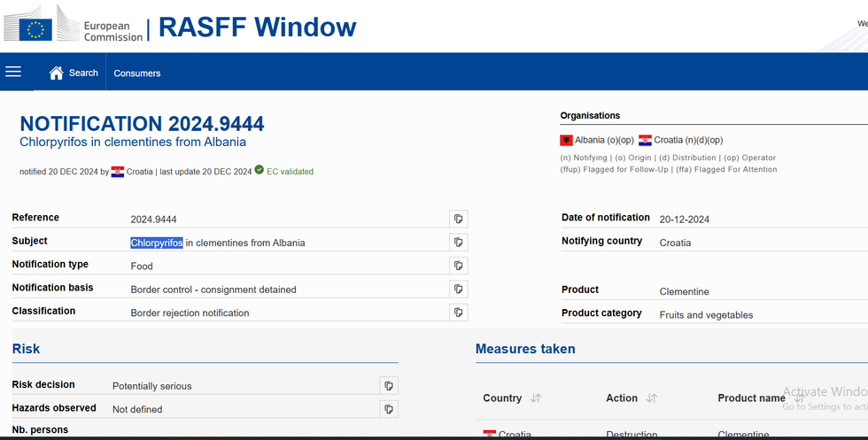Copy the Reference value 2024.9444

[458, 219]
